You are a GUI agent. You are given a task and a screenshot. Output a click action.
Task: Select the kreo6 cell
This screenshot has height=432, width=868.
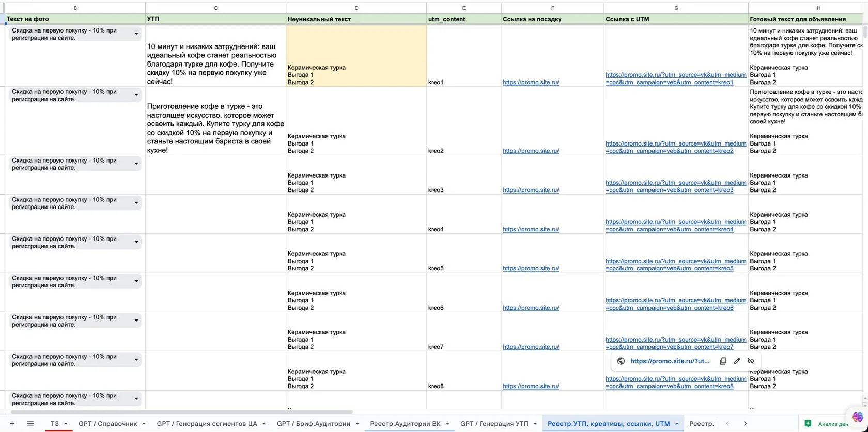click(463, 293)
